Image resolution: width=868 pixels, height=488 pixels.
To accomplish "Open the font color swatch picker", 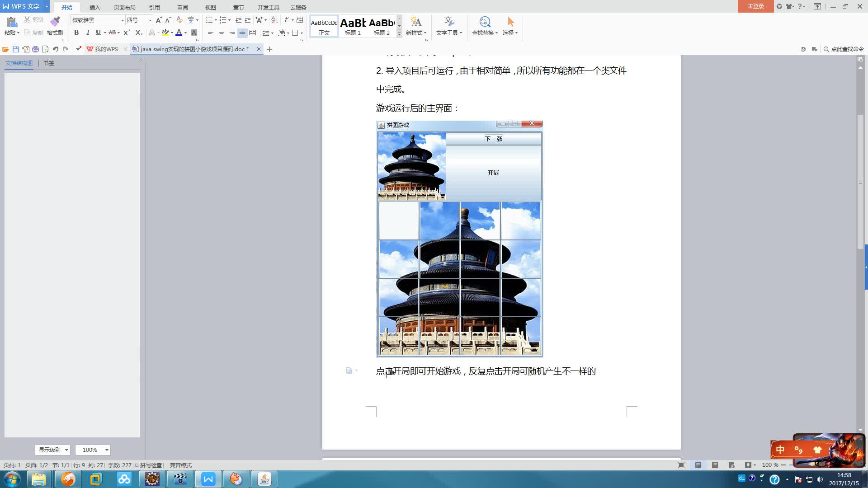I will point(185,33).
